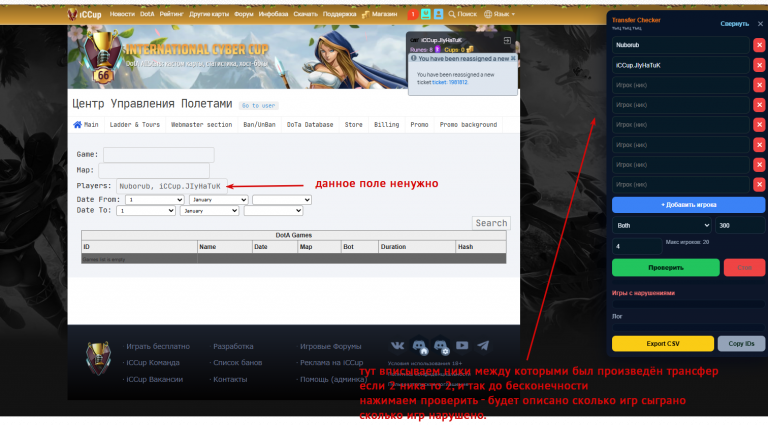The height and width of the screenshot is (426, 768).
Task: Click the Game input field
Action: 159,155
